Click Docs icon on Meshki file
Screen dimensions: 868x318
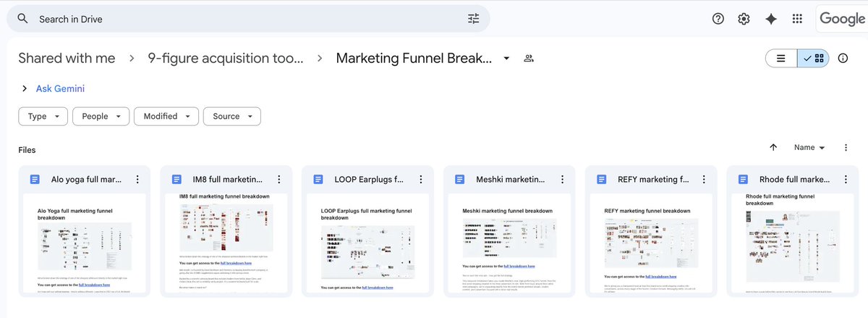point(460,180)
